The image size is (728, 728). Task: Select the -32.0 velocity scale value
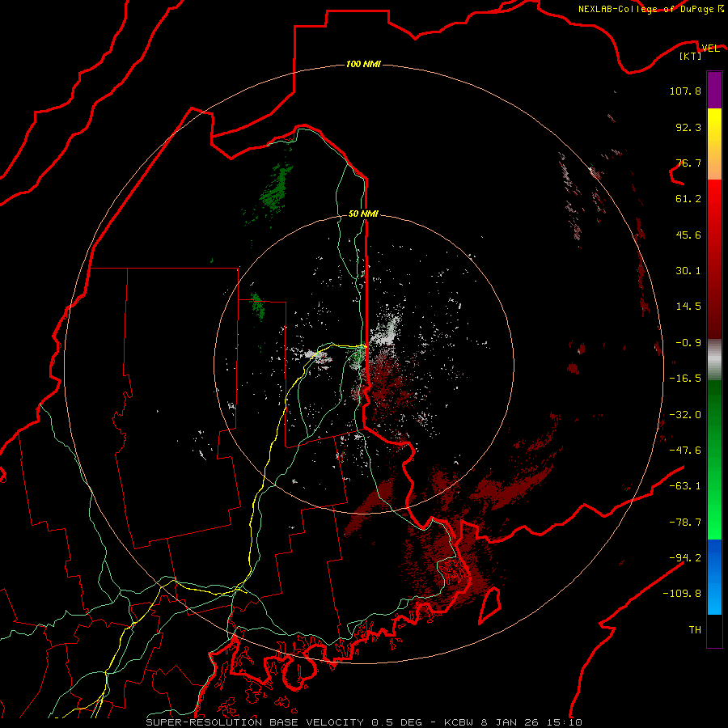click(685, 415)
